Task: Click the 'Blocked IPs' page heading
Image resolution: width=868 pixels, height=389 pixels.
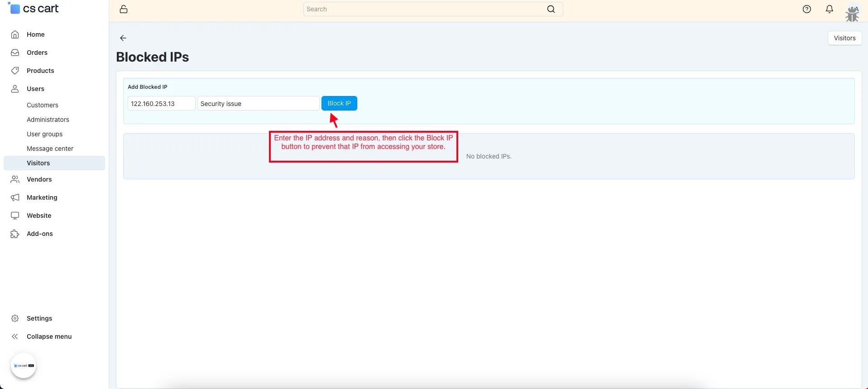Action: (x=153, y=57)
